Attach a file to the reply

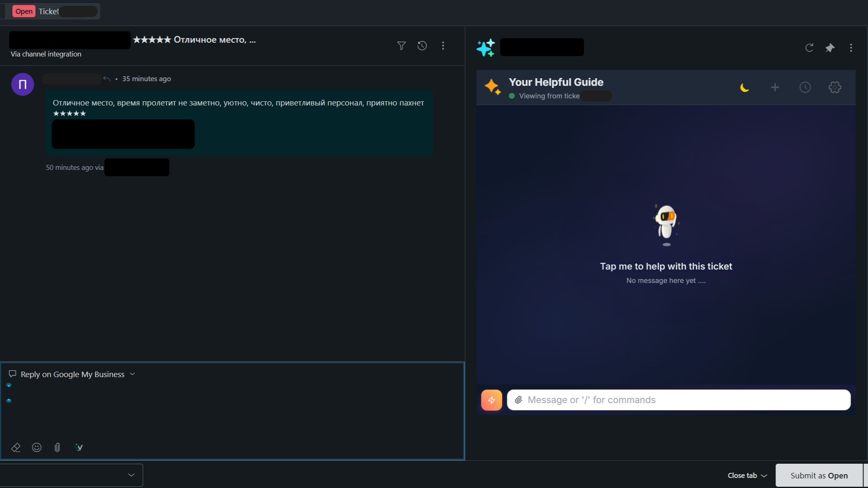(x=57, y=447)
